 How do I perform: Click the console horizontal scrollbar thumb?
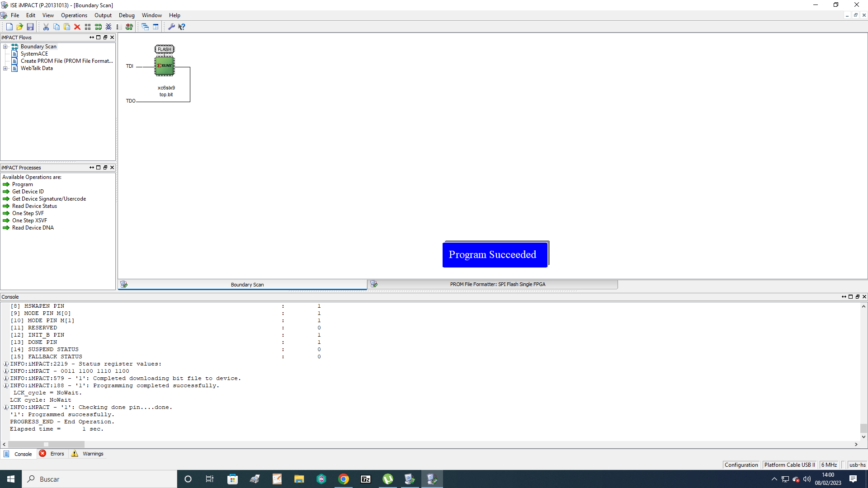pyautogui.click(x=46, y=445)
